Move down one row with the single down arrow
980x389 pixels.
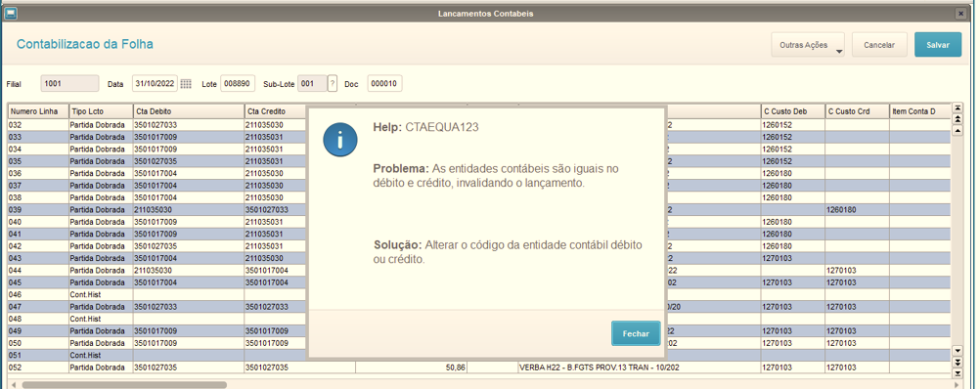tap(957, 351)
